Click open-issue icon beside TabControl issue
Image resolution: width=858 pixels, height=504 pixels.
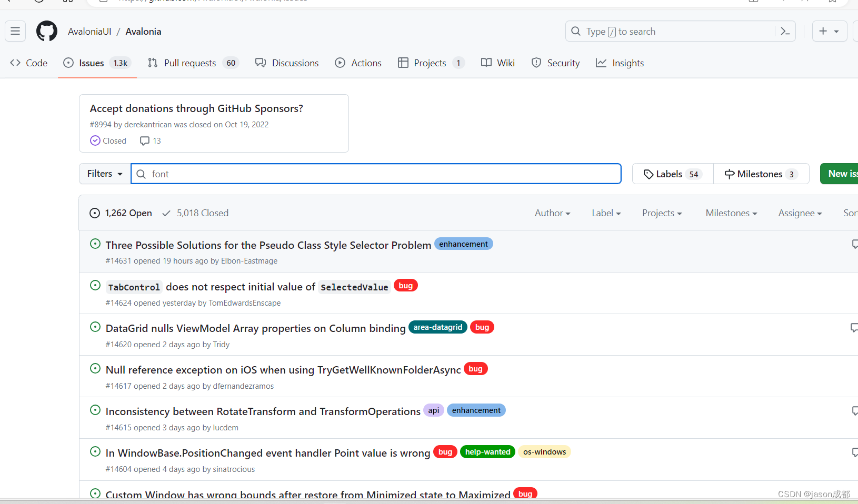click(95, 285)
